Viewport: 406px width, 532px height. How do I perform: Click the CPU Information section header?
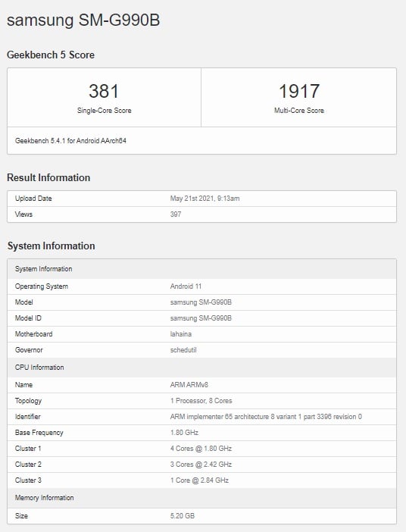(201, 368)
